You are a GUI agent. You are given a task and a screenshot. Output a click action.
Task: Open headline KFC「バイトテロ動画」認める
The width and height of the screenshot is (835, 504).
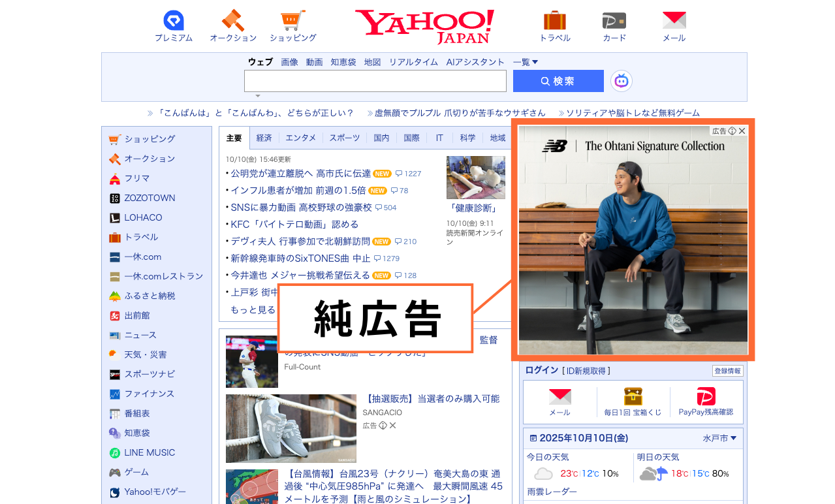[x=294, y=225]
